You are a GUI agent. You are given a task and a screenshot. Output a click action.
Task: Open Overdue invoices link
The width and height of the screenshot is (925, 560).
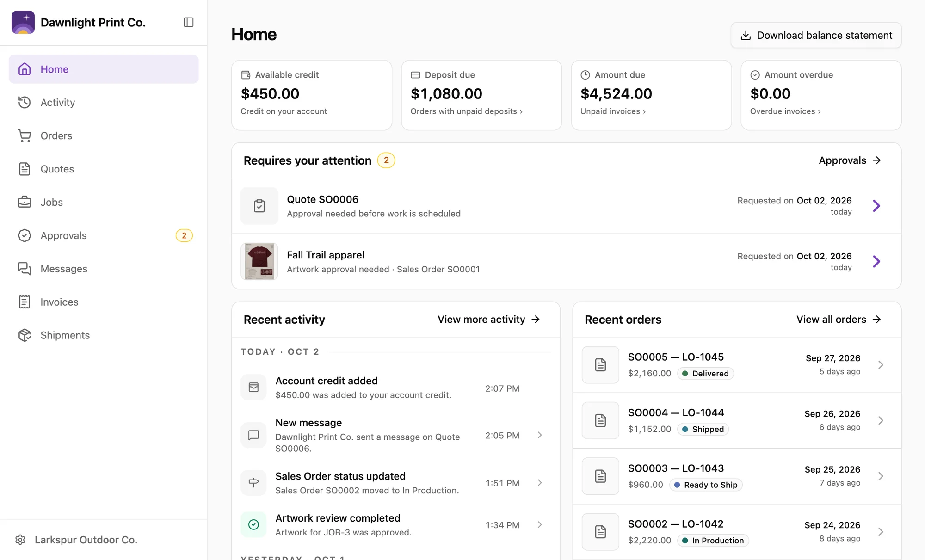click(785, 111)
